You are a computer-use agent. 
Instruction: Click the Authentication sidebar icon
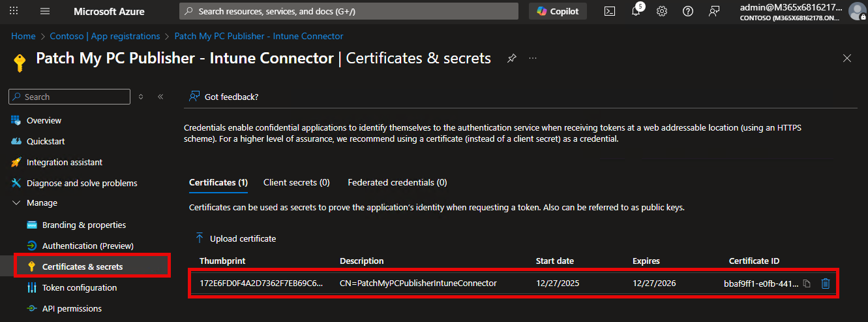32,246
